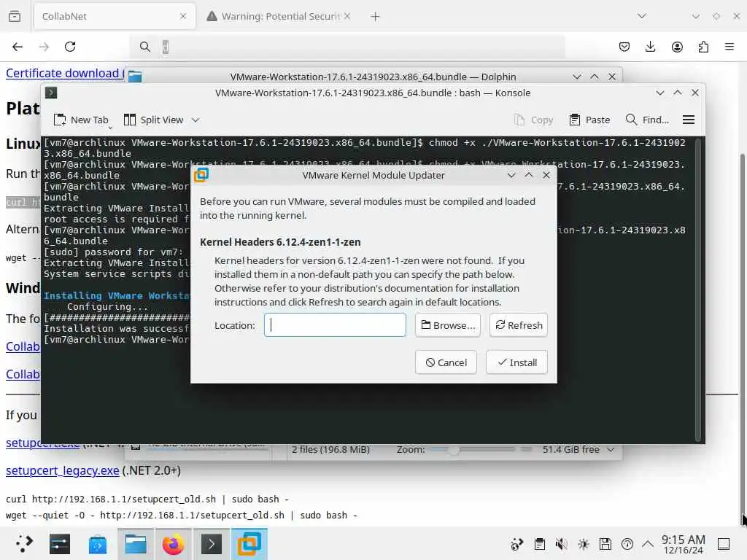747x560 pixels.
Task: Open a new Firefox tab
Action: click(x=376, y=17)
